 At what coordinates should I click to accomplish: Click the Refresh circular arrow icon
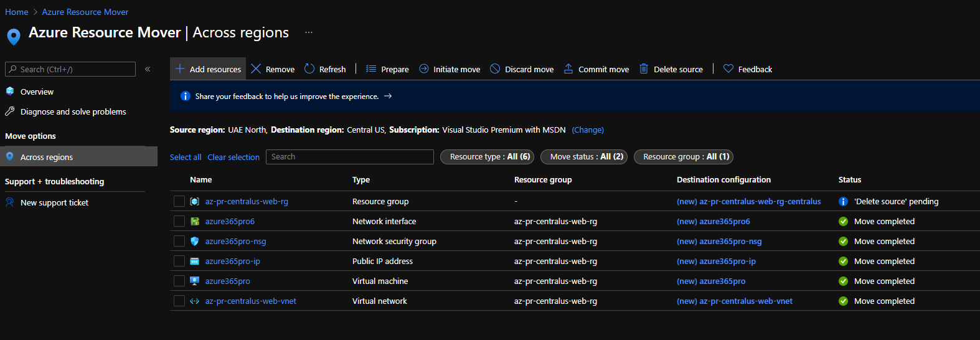309,69
